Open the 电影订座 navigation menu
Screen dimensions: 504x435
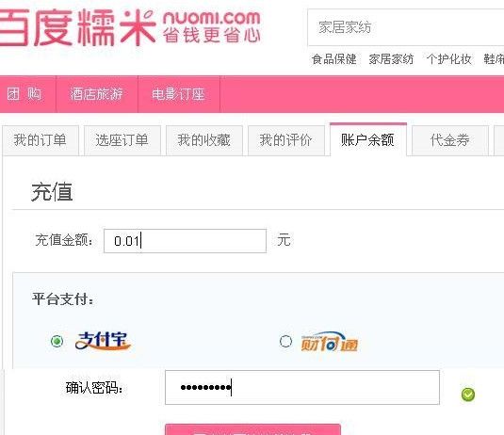(x=178, y=94)
